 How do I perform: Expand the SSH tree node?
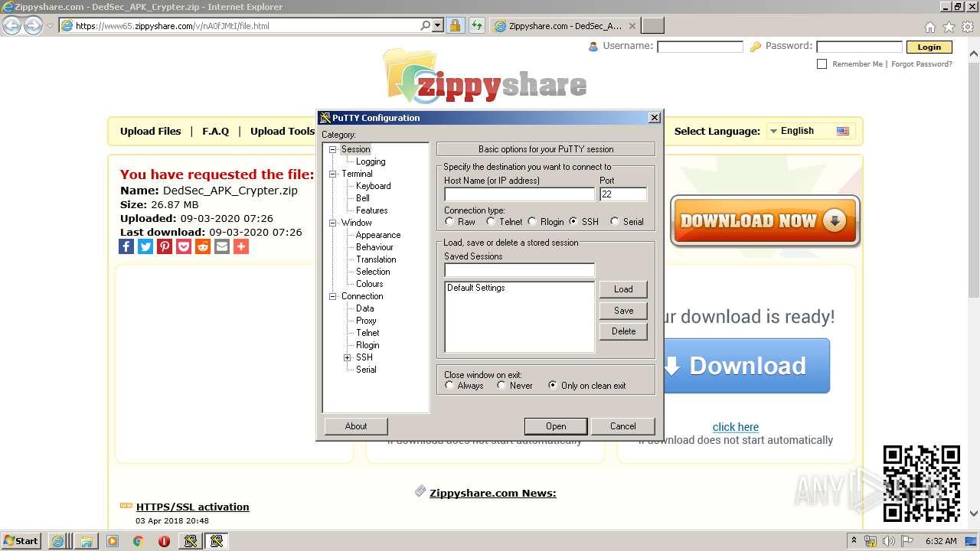[x=347, y=357]
